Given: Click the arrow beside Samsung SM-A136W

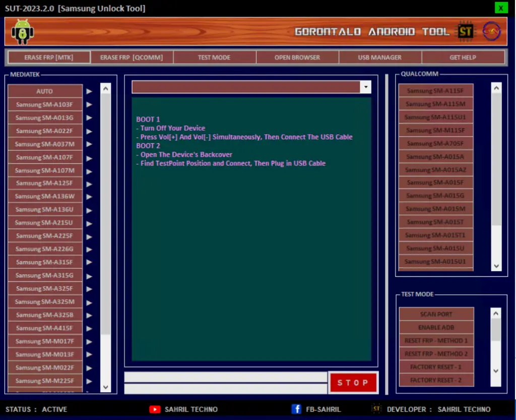Looking at the screenshot, I should click(89, 197).
